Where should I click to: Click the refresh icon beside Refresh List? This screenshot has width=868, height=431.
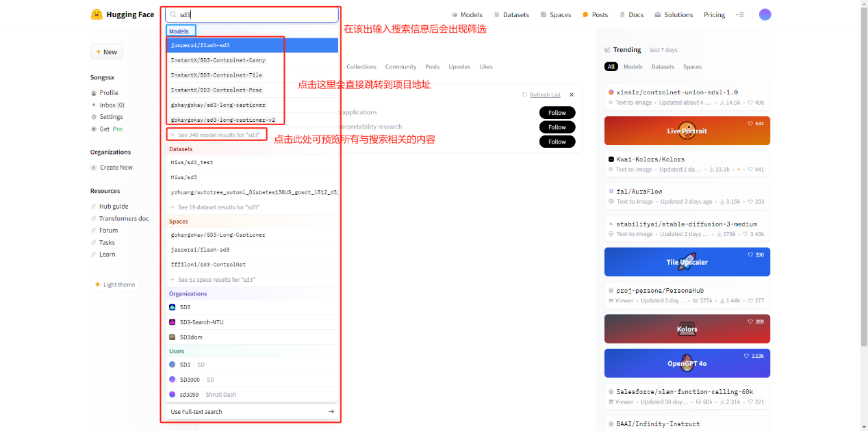click(x=525, y=95)
